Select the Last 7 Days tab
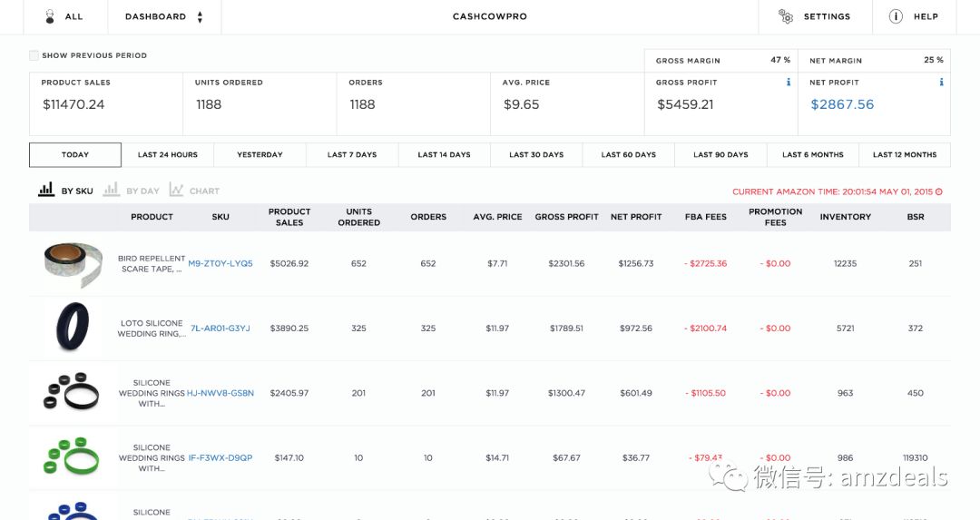 click(x=352, y=155)
